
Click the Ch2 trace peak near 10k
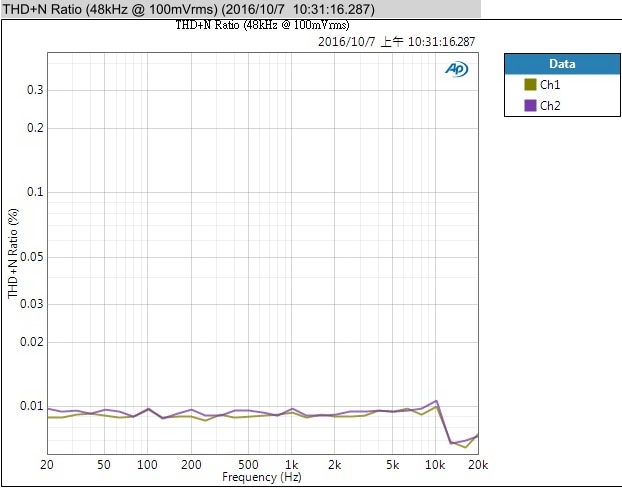[436, 401]
